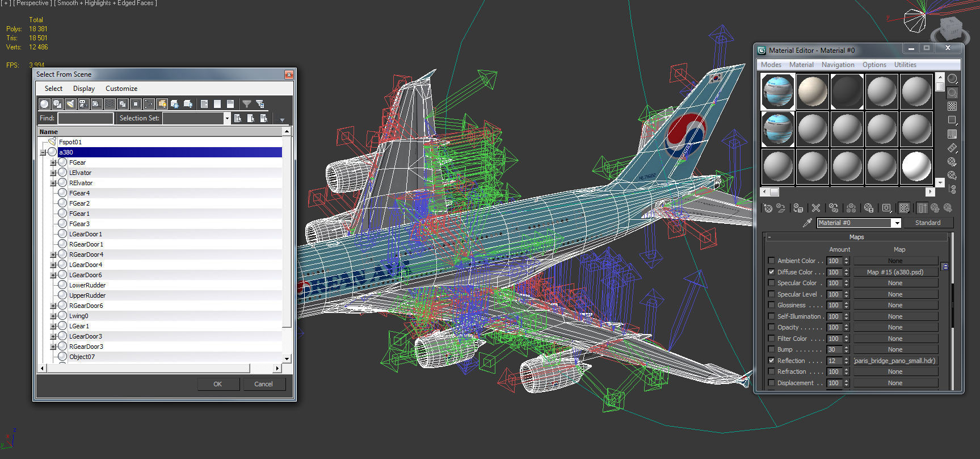Enable Glossiness map checkbox
The image size is (980, 459).
pos(771,305)
